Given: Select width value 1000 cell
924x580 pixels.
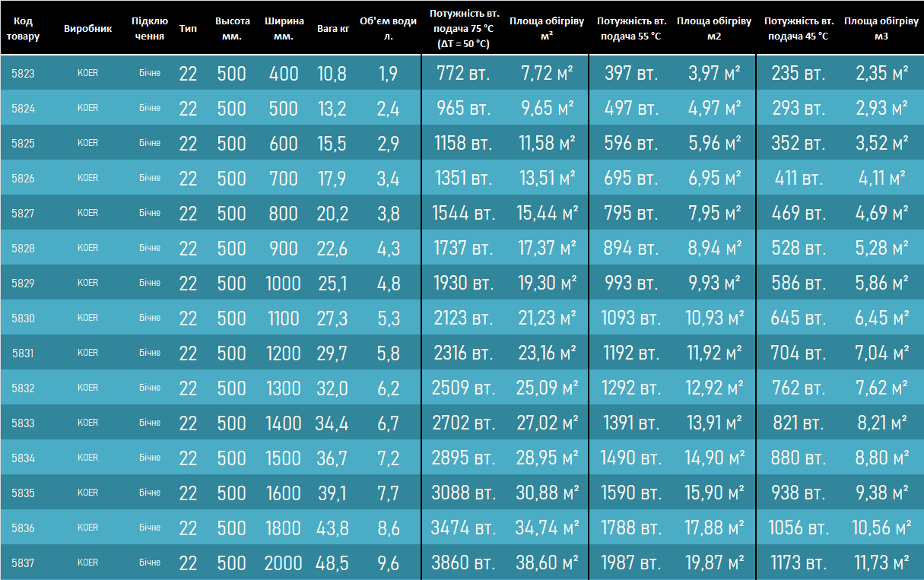Looking at the screenshot, I should click(x=284, y=284).
